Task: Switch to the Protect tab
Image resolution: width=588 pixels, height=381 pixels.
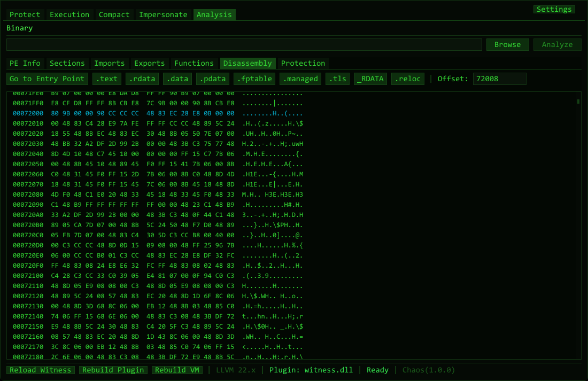Action: pyautogui.click(x=25, y=15)
